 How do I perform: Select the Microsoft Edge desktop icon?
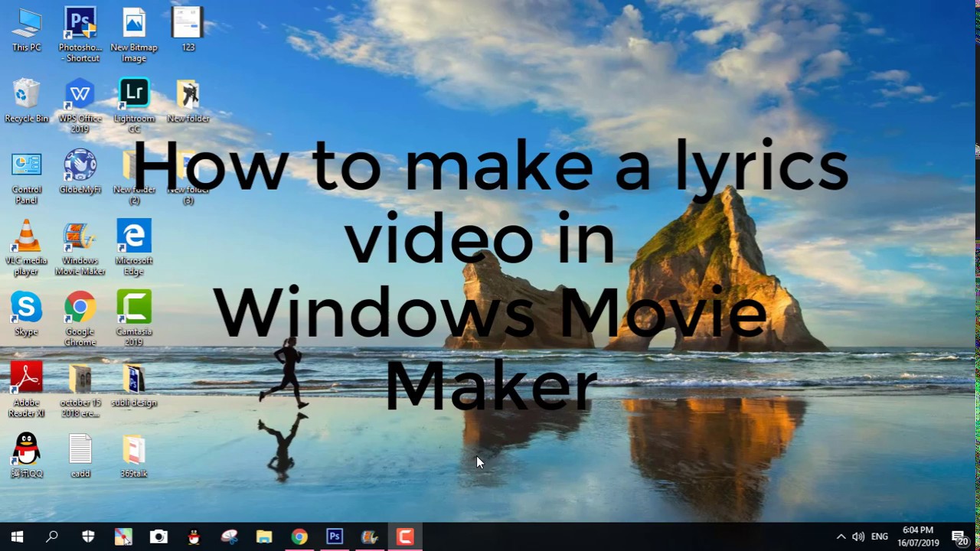tap(134, 248)
